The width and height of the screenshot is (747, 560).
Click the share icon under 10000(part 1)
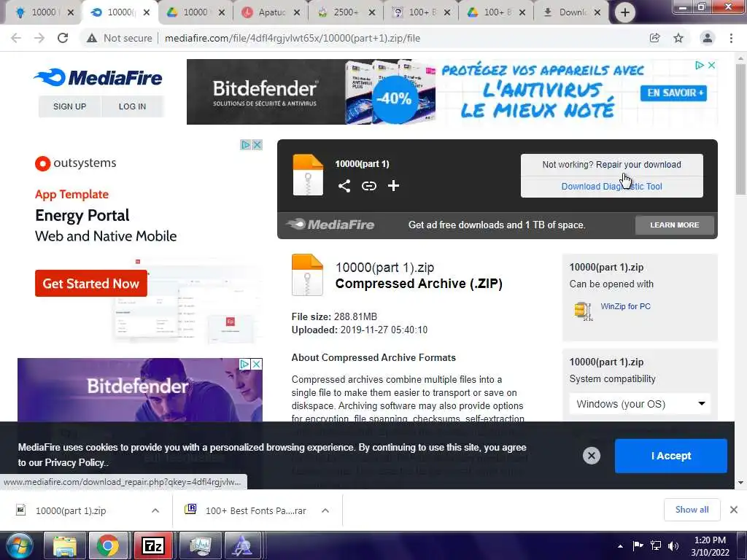point(344,186)
